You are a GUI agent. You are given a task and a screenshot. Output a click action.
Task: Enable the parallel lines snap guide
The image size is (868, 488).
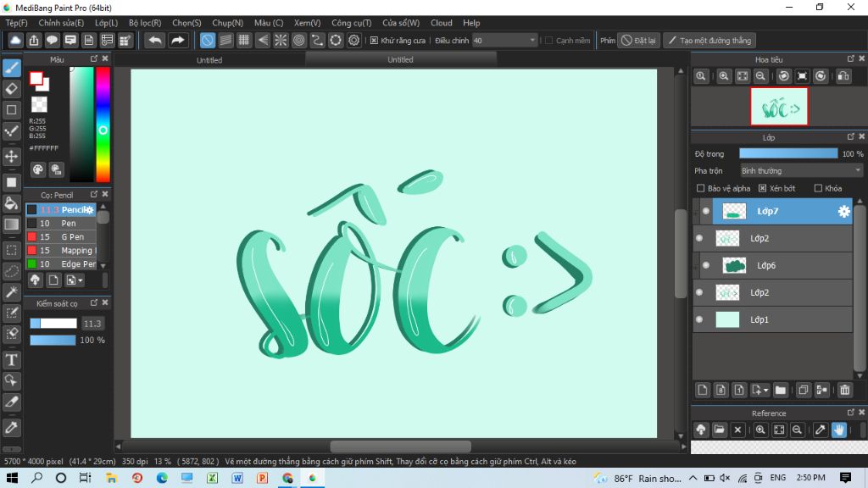(x=225, y=41)
